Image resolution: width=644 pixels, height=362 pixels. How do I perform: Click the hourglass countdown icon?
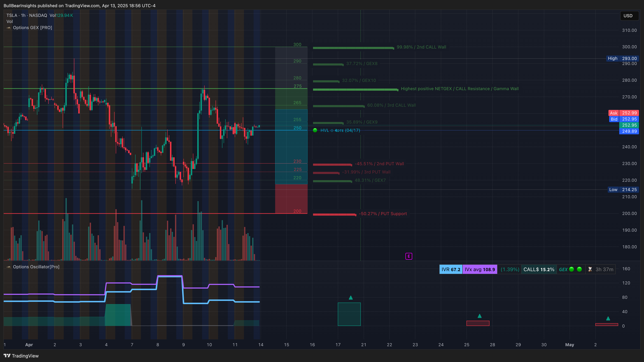click(x=590, y=270)
